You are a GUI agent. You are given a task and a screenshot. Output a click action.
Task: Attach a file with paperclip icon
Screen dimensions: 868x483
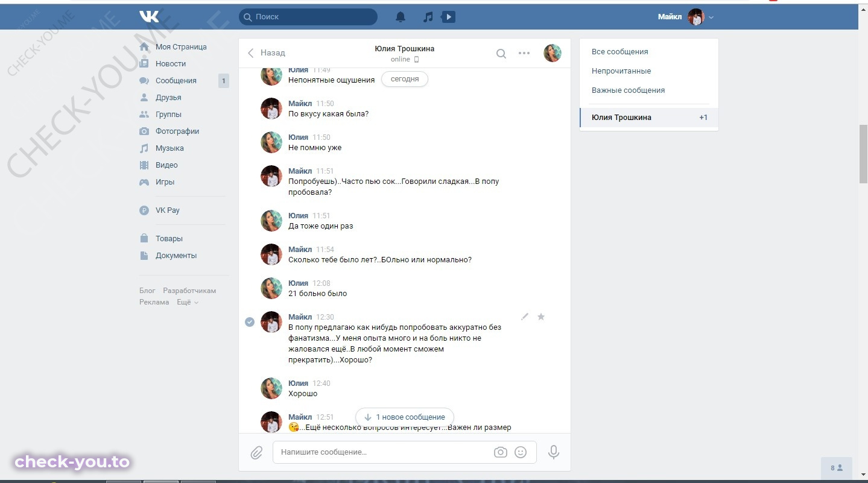[256, 452]
